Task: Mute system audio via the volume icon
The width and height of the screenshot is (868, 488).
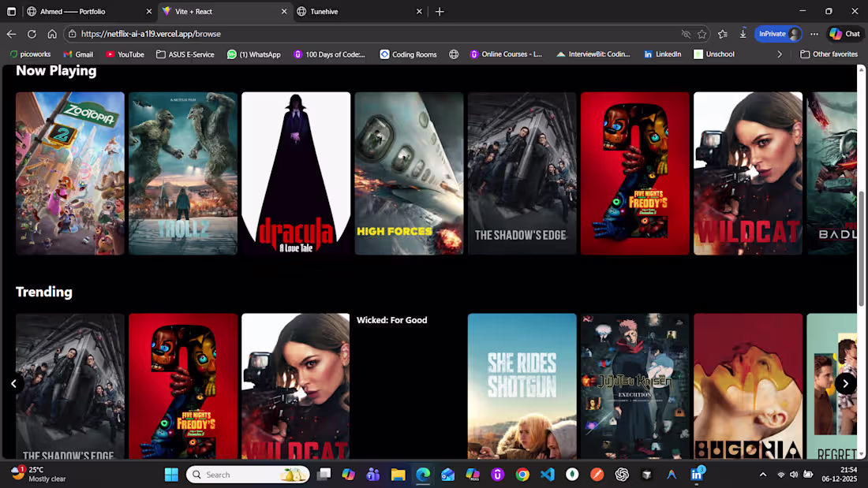Action: pyautogui.click(x=793, y=474)
